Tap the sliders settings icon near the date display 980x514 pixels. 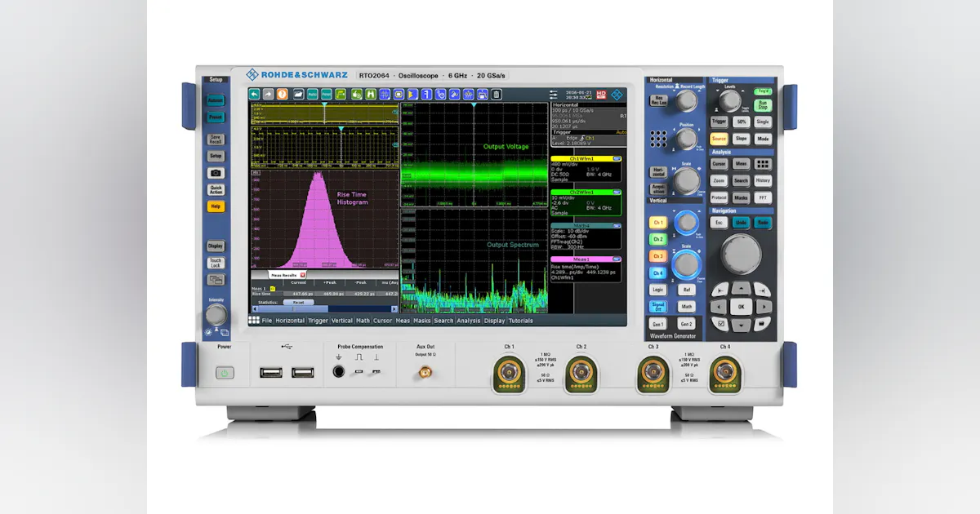point(553,95)
